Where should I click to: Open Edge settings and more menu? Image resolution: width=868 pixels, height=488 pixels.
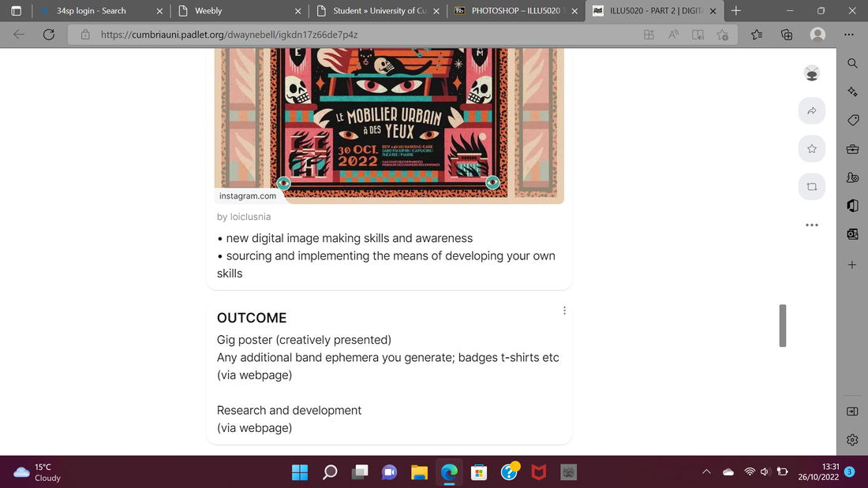(848, 35)
